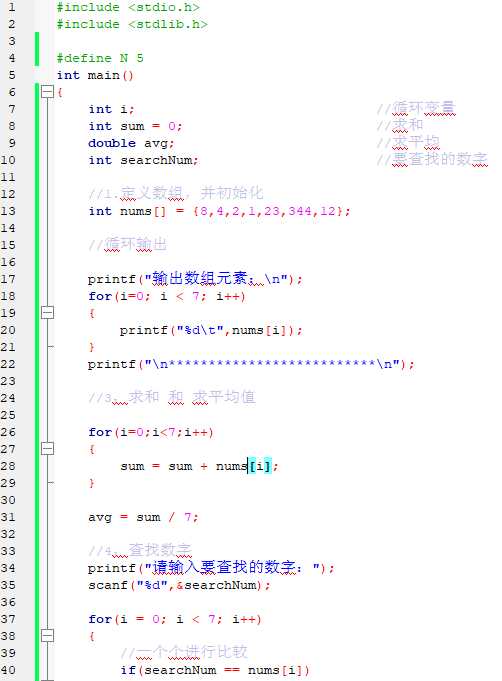Click the comment on line 39

(x=184, y=652)
